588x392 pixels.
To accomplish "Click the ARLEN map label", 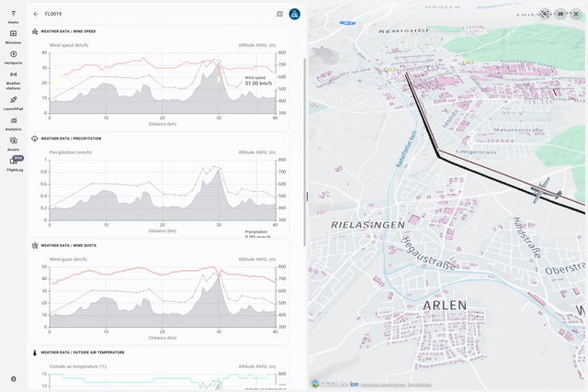I will pos(445,306).
